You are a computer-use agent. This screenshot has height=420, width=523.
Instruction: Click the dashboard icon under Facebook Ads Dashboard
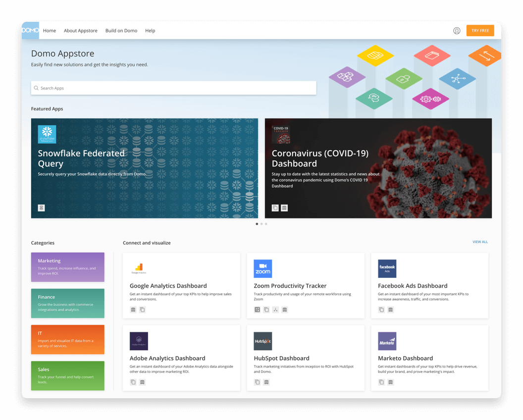[x=391, y=310]
